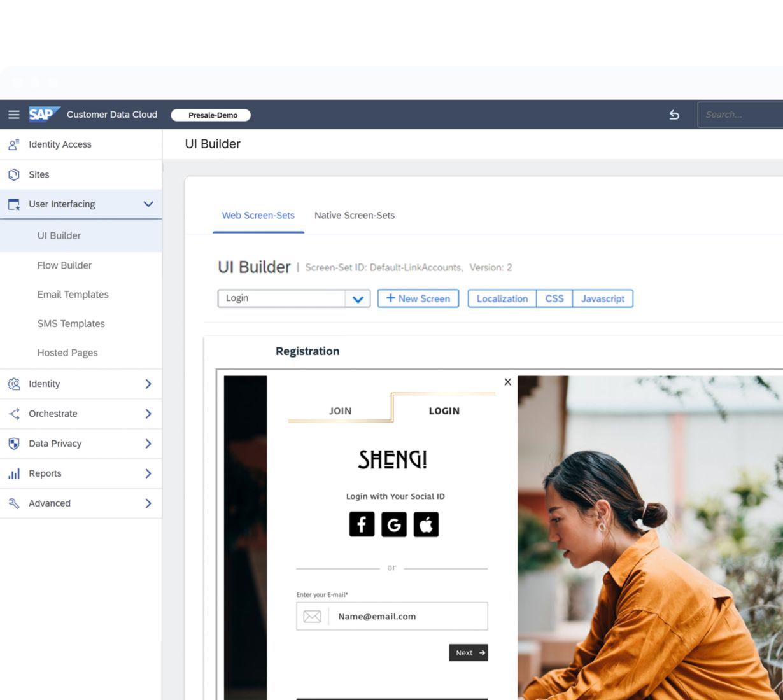
Task: Click the Localization button
Action: [x=502, y=298]
